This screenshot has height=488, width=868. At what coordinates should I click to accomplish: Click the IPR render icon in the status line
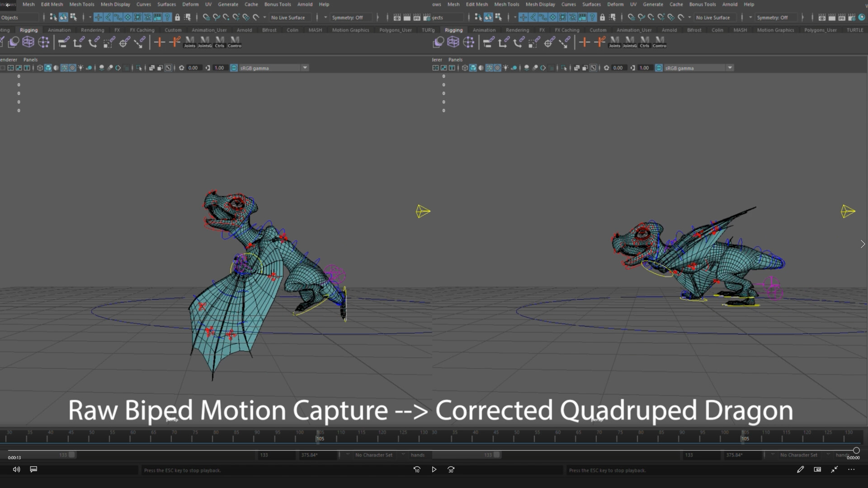point(417,18)
